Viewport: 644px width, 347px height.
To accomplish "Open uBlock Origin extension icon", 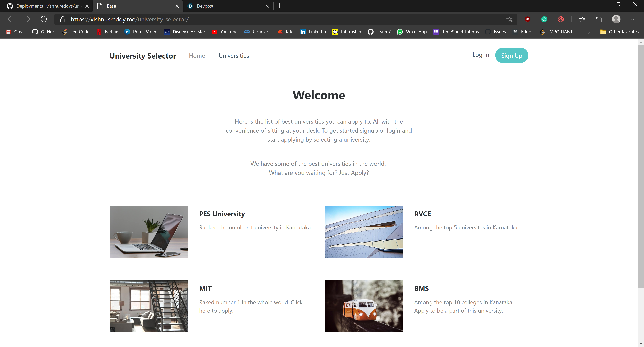I will (x=527, y=19).
